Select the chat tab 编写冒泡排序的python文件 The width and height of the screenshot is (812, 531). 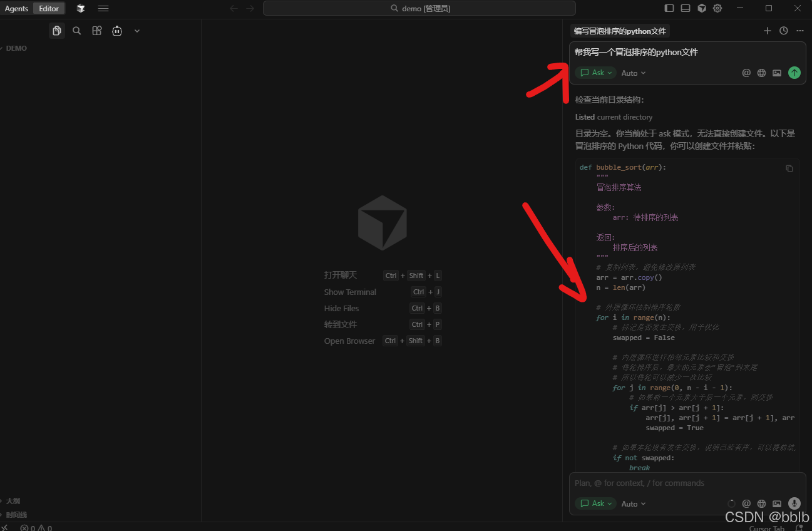[620, 31]
